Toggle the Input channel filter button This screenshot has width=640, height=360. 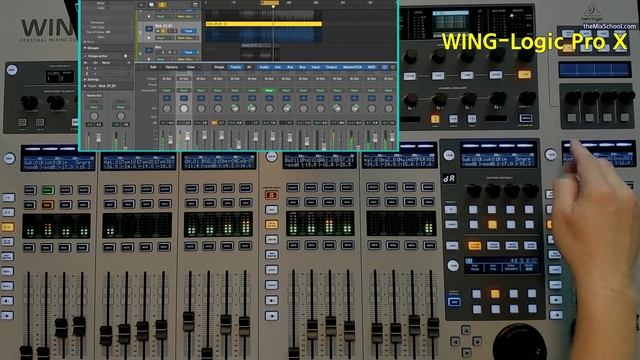tap(316, 67)
